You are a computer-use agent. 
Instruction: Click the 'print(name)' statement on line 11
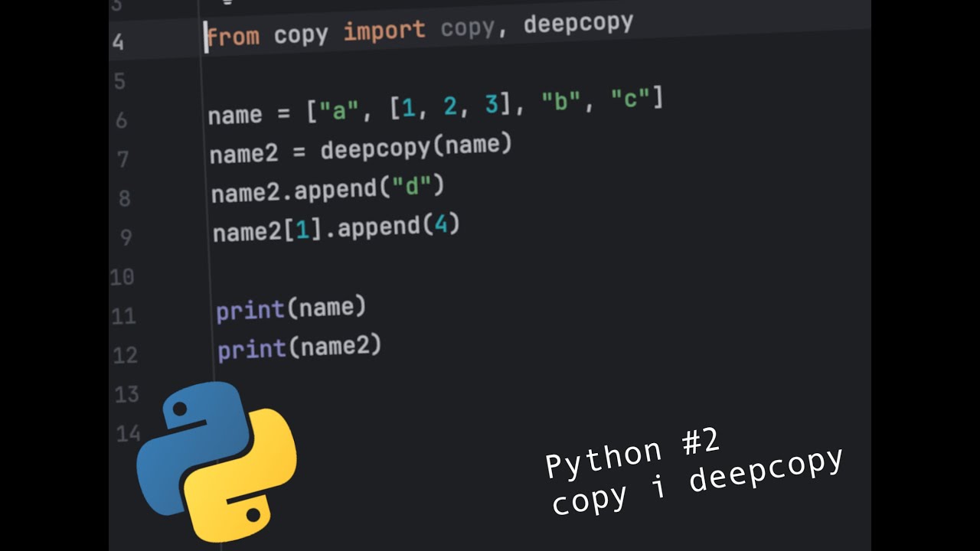292,310
